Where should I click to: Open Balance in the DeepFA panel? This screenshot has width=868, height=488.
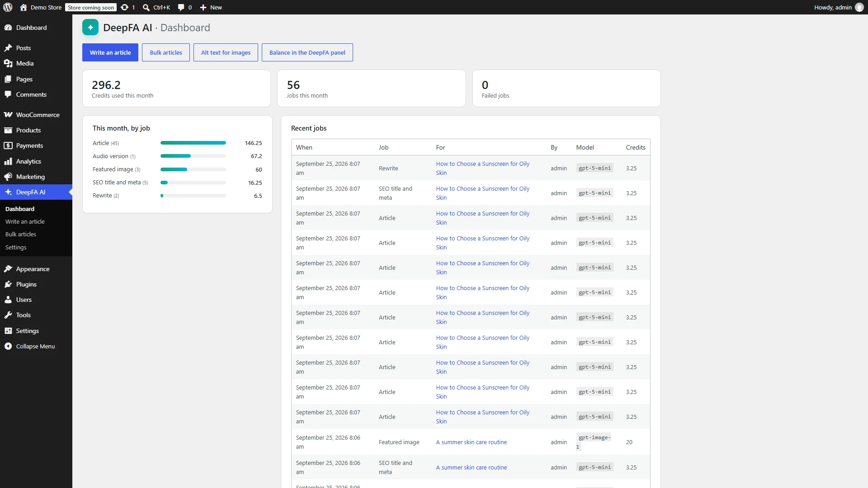307,52
